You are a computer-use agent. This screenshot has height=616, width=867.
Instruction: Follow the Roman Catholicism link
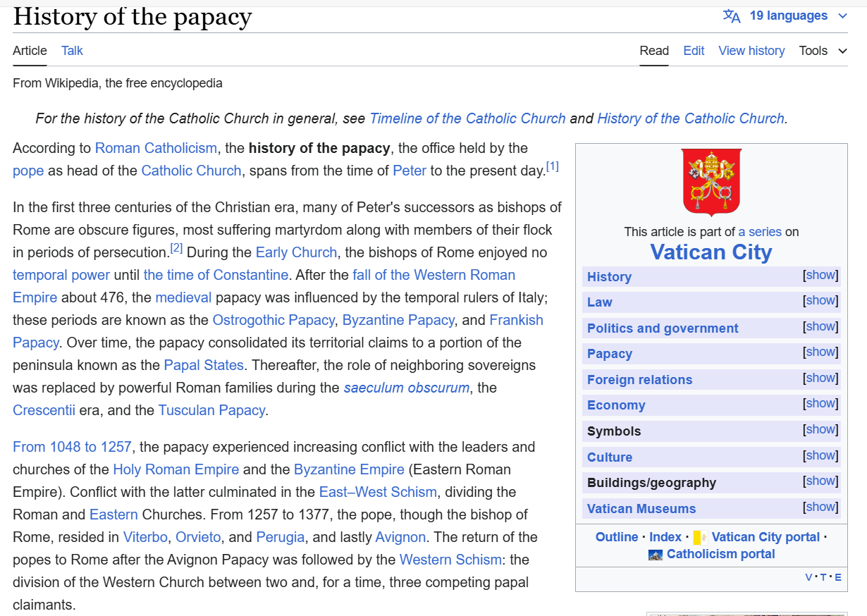coord(156,148)
